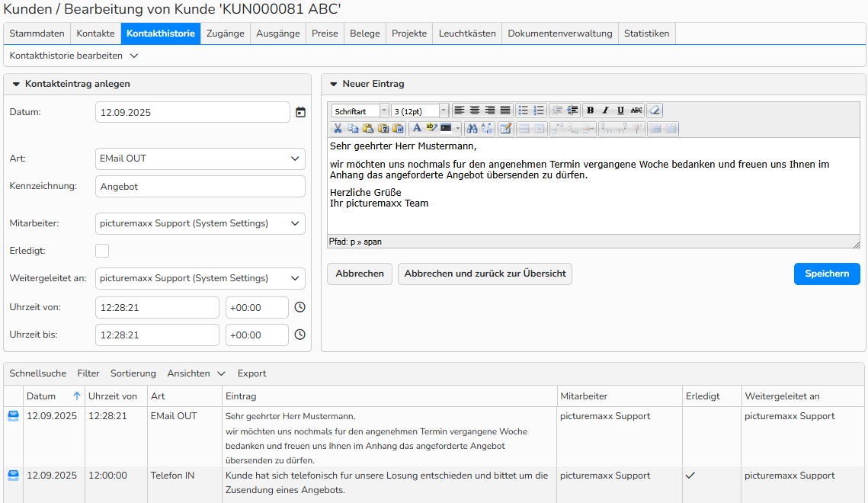Click the Export option
868x503 pixels.
point(252,373)
